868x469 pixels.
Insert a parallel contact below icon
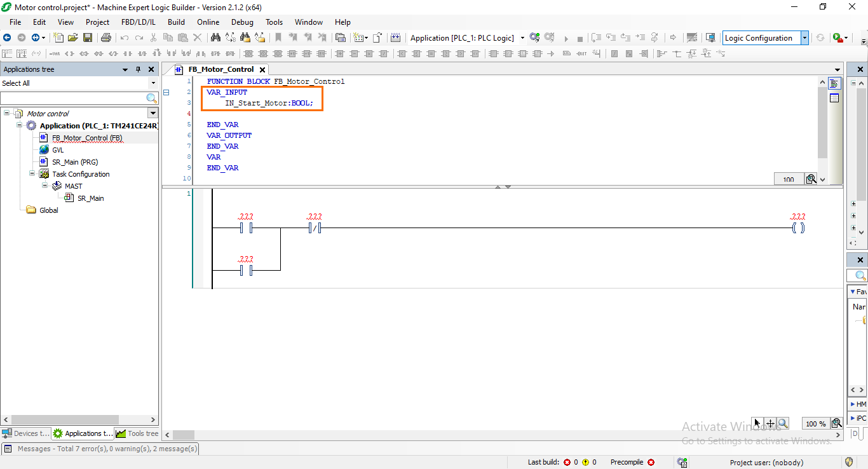coord(172,53)
